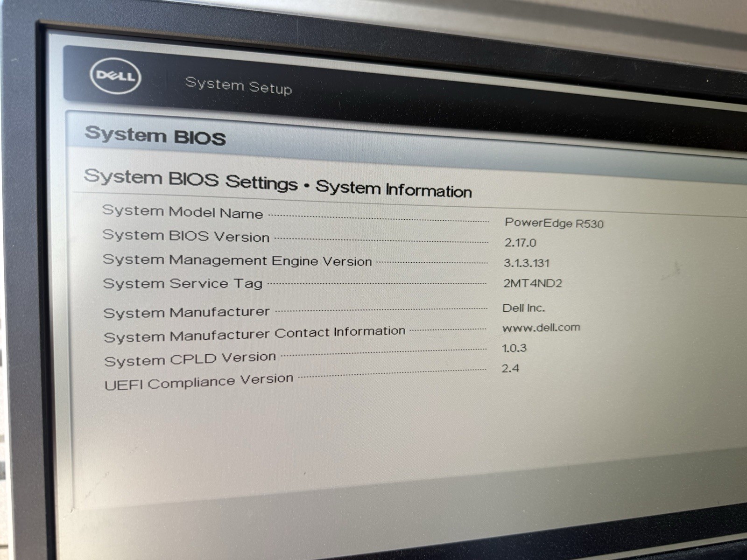Click the 3.1.3.131 engine version value

coord(526,263)
